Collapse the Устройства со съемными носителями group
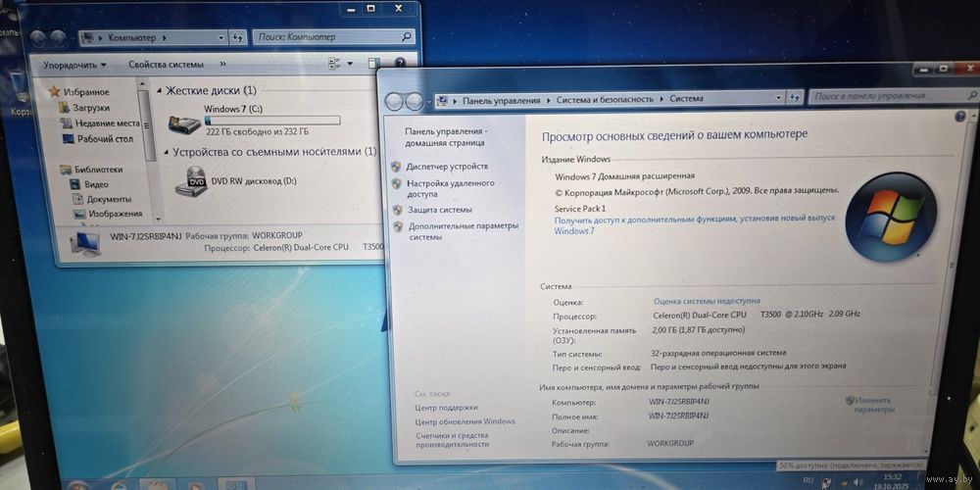 [165, 153]
